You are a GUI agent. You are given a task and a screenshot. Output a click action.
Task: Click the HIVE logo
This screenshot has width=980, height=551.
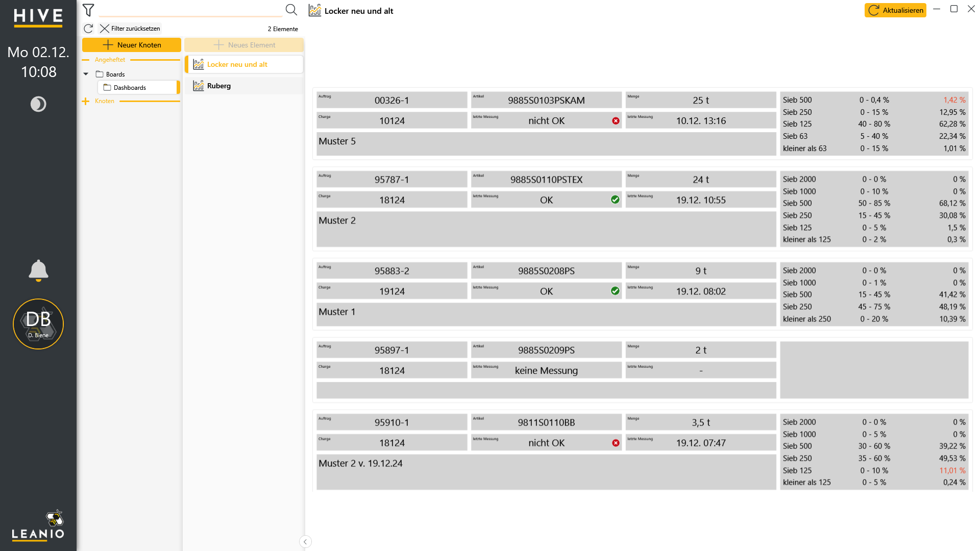pos(38,17)
